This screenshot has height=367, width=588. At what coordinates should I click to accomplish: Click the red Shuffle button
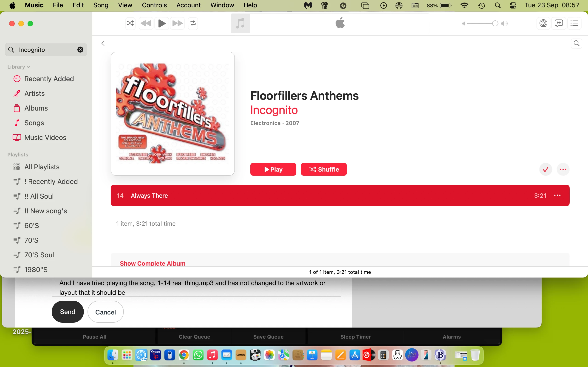[324, 169]
